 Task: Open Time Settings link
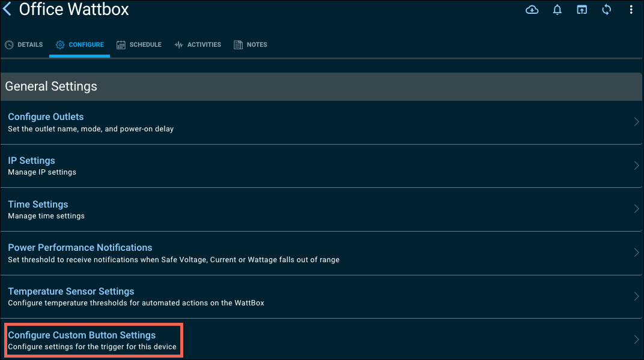pyautogui.click(x=38, y=205)
